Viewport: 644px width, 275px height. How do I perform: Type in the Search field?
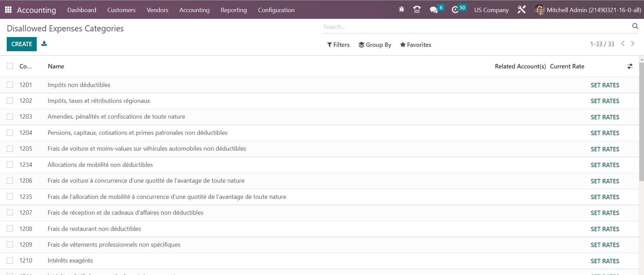click(x=475, y=27)
